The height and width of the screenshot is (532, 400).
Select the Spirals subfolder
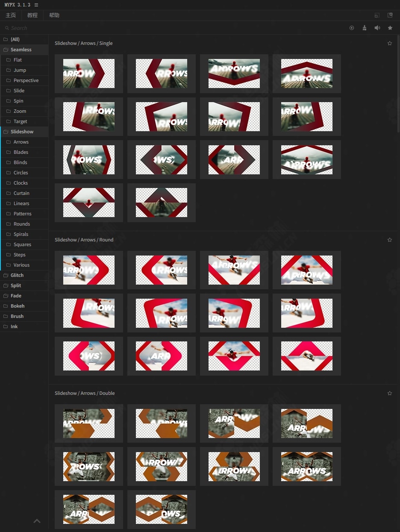click(24, 234)
